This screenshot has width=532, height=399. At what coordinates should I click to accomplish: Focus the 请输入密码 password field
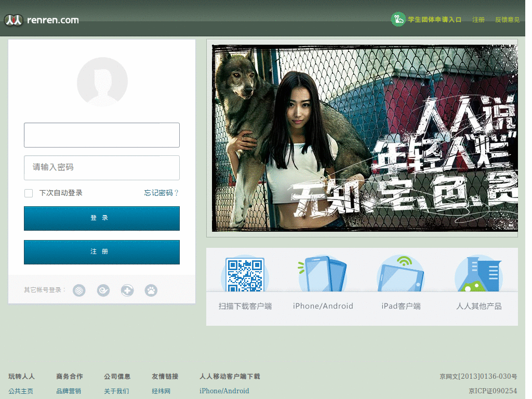pyautogui.click(x=102, y=168)
